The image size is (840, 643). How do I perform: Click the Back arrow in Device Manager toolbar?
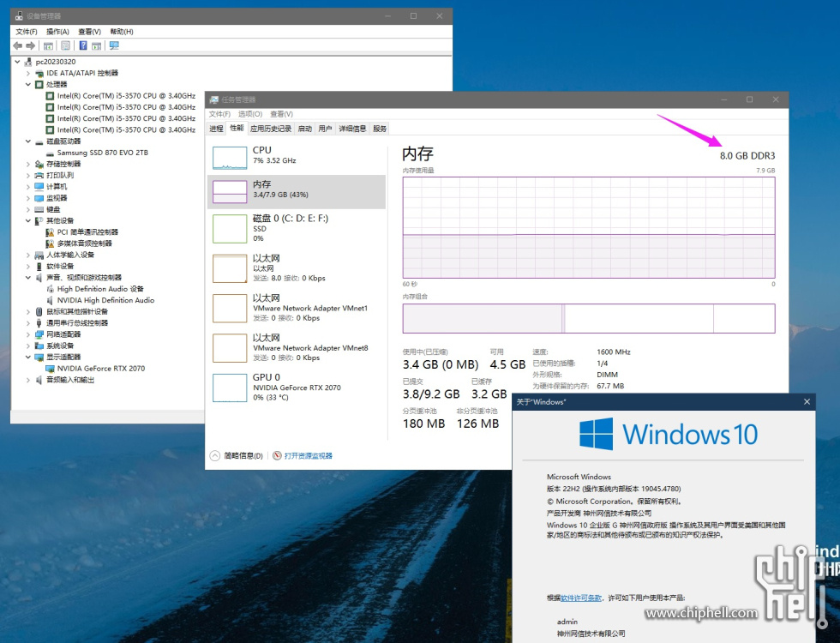click(x=18, y=45)
